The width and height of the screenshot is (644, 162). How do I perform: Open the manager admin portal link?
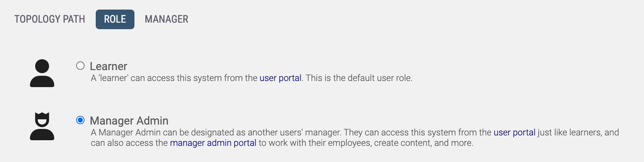click(213, 143)
